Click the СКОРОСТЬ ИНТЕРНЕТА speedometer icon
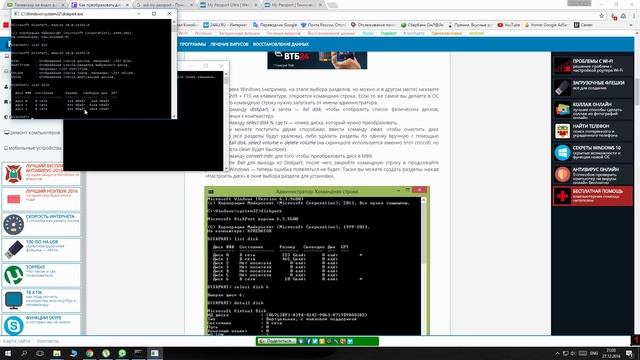This screenshot has width=640, height=360. point(13,224)
